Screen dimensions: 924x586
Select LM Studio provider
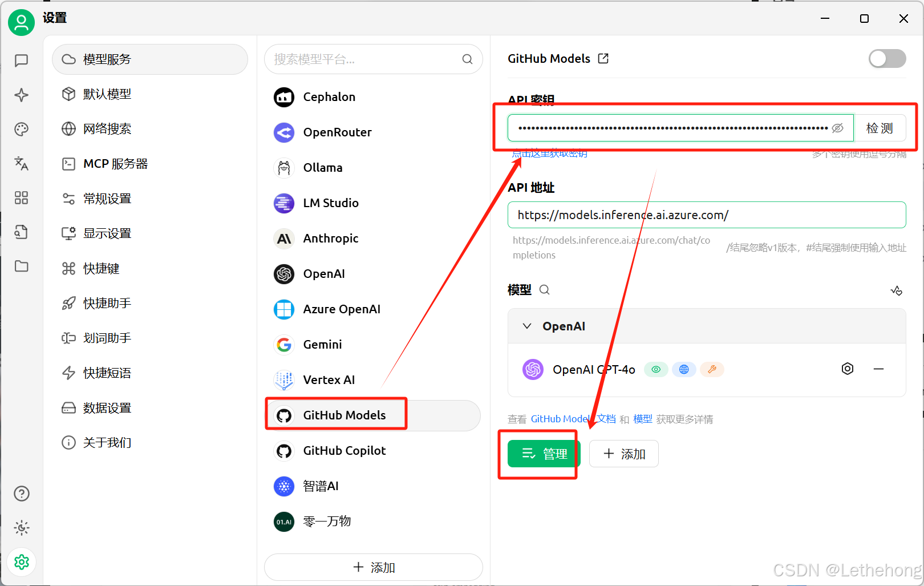374,203
